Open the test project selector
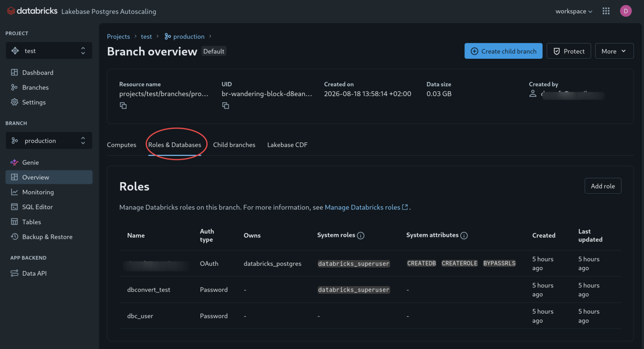This screenshot has width=644, height=349. 49,51
